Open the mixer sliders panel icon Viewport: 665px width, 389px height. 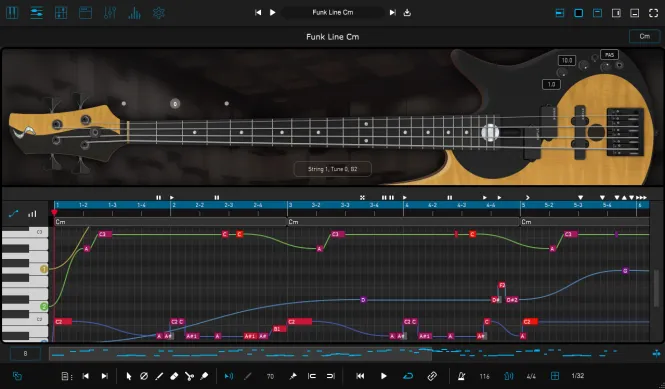pos(110,13)
